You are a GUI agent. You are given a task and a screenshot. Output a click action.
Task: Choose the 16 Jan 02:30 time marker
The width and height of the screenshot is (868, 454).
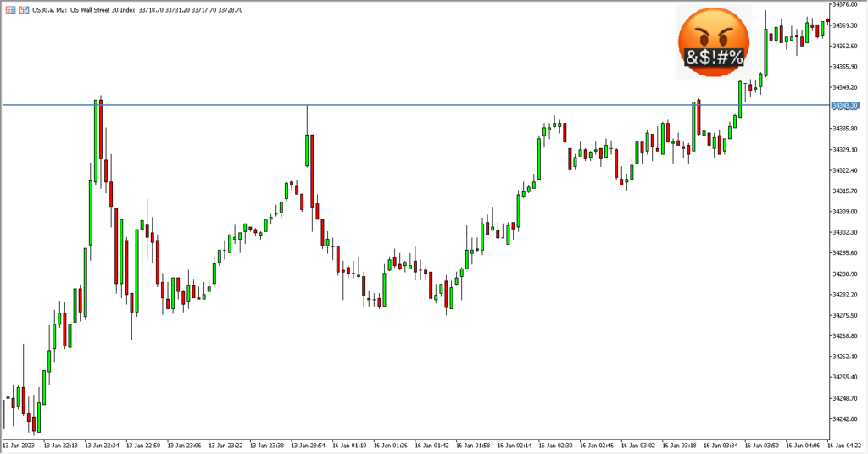(x=556, y=445)
